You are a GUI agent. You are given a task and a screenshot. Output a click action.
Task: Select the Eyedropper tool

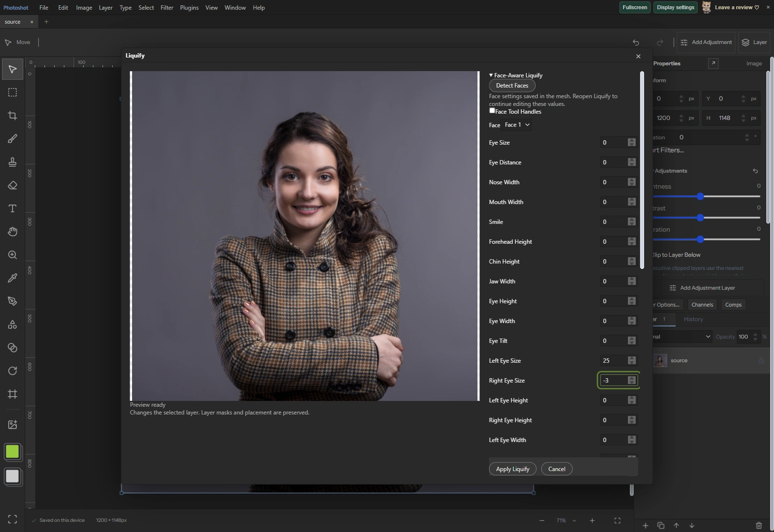pyautogui.click(x=13, y=278)
